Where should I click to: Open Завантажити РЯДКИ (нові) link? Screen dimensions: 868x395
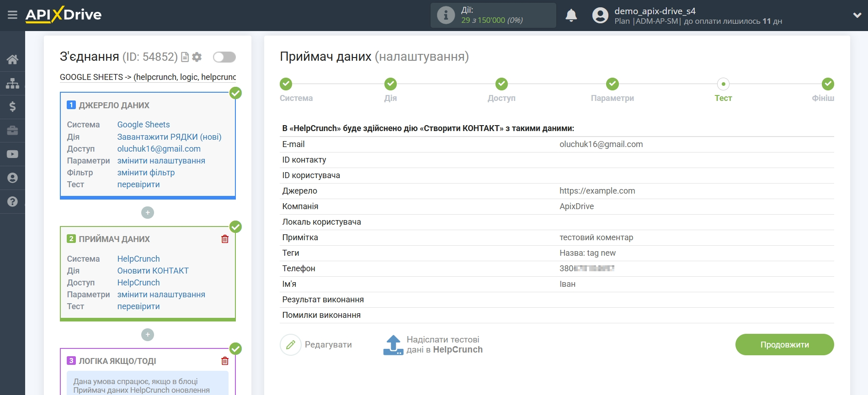169,137
